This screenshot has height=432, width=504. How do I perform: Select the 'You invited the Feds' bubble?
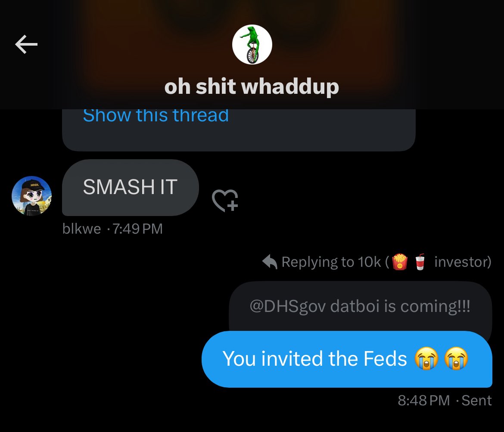(x=347, y=359)
